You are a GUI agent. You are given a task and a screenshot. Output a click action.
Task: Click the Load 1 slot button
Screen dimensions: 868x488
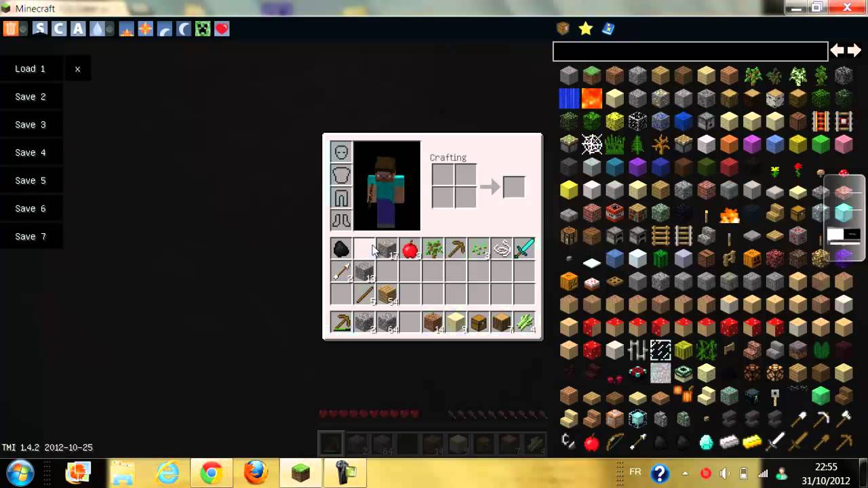[31, 68]
